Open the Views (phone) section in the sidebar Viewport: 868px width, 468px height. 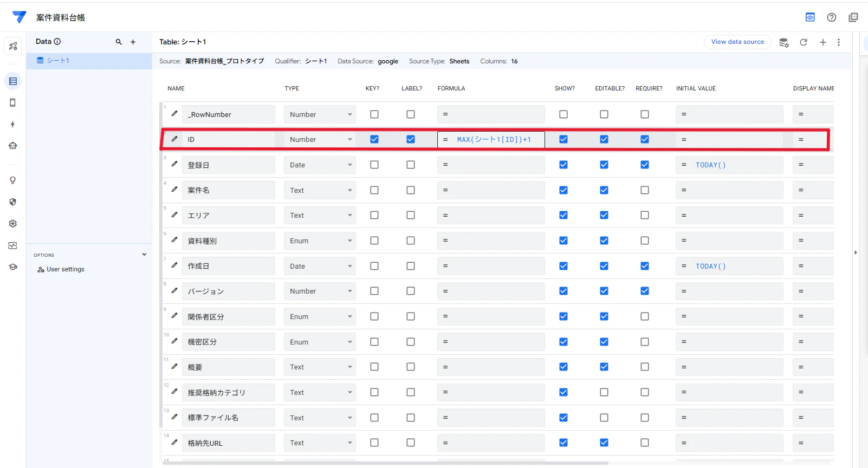[x=13, y=102]
